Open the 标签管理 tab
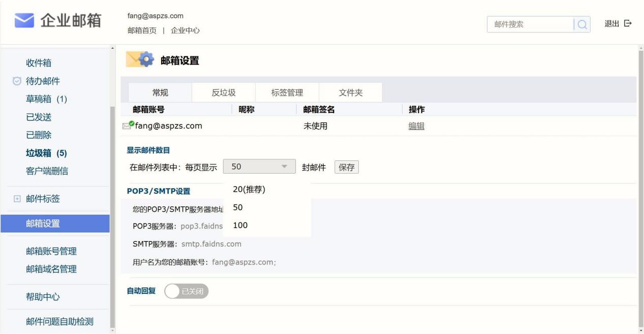Image resolution: width=644 pixels, height=334 pixels. pos(287,92)
